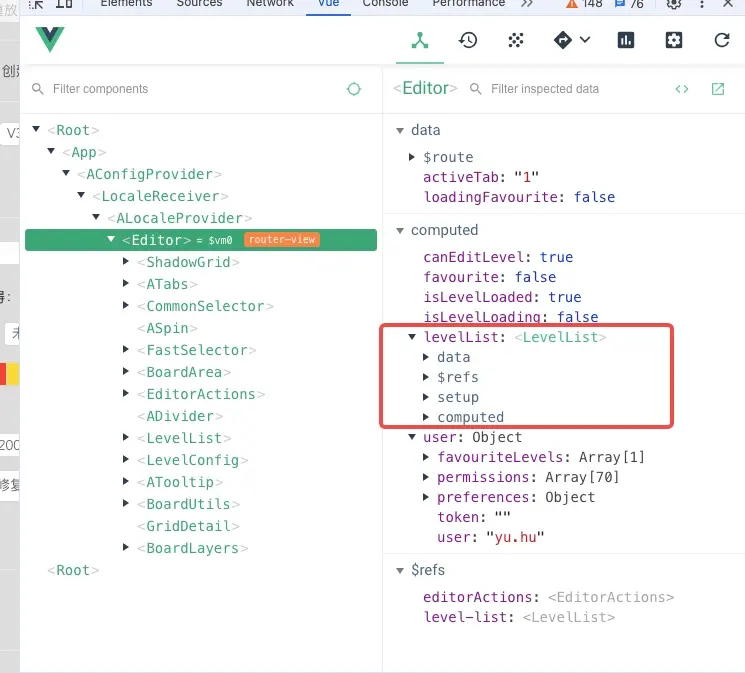Screen dimensions: 745x673
Task: Activate the inspect element cursor icon
Action: tap(36, 4)
